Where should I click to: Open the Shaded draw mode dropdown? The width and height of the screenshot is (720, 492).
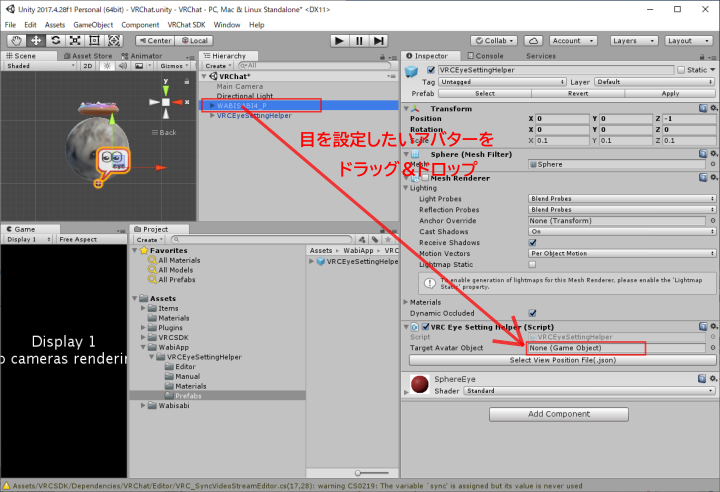[x=40, y=66]
